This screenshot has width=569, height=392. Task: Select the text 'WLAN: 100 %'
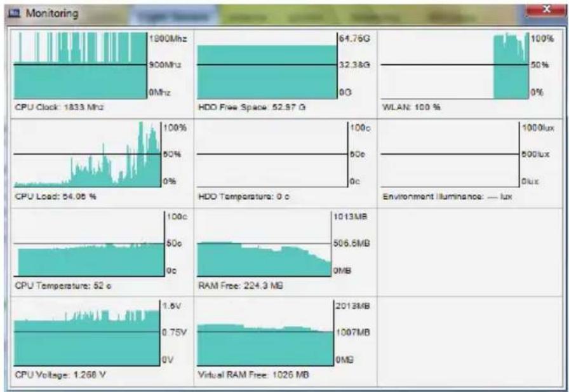click(x=411, y=107)
